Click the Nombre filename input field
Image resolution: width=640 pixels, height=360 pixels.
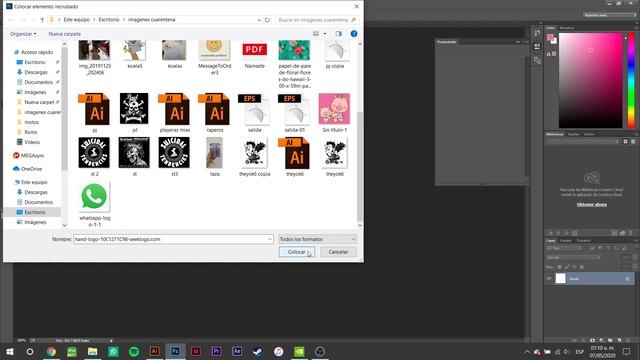click(x=173, y=239)
